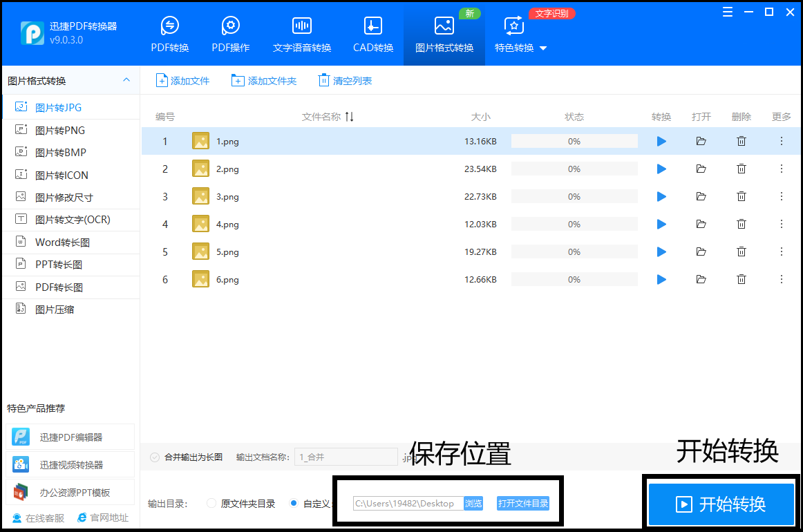Viewport: 803px width, 532px height.
Task: Click the blue 开始转换 button
Action: [721, 504]
